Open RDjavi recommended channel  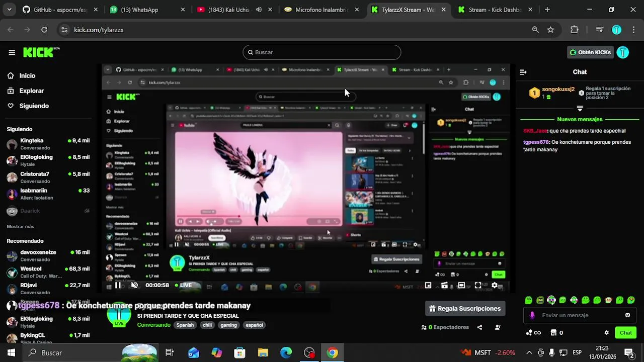(x=48, y=289)
